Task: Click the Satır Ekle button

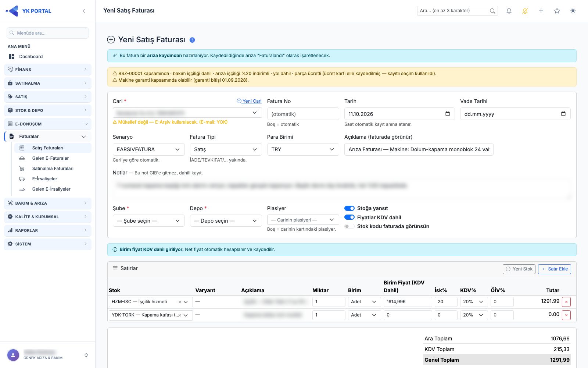Action: coord(555,269)
